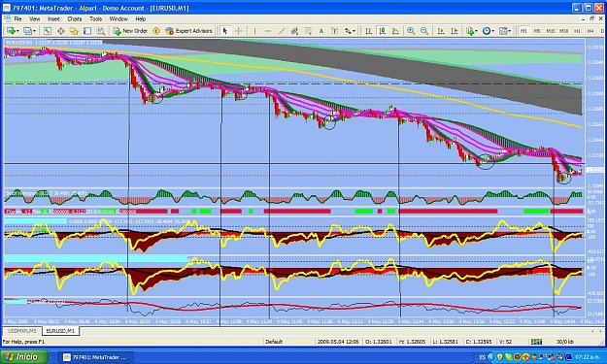Click the Inicio start button
Image resolution: width=607 pixels, height=364 pixels.
25,356
